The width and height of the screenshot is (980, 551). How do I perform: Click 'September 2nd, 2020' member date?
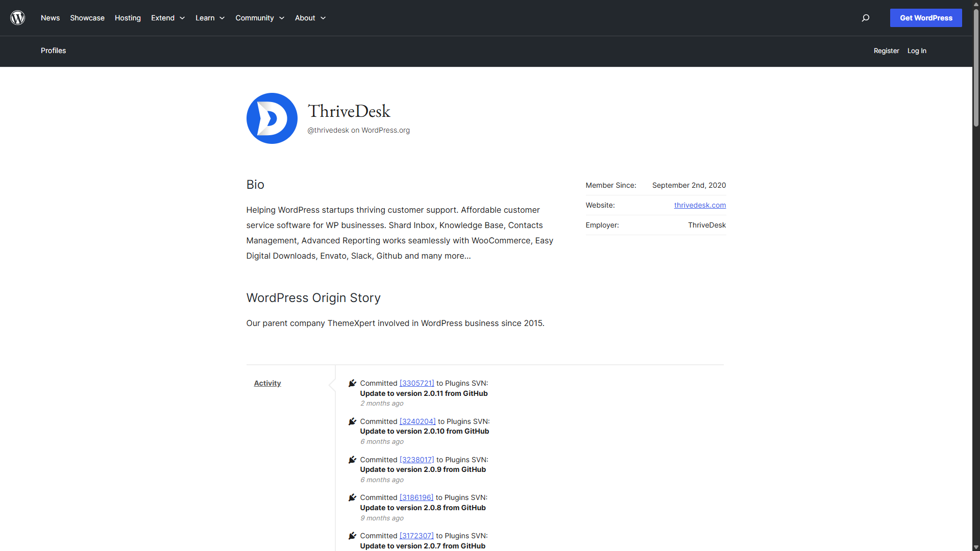(689, 185)
